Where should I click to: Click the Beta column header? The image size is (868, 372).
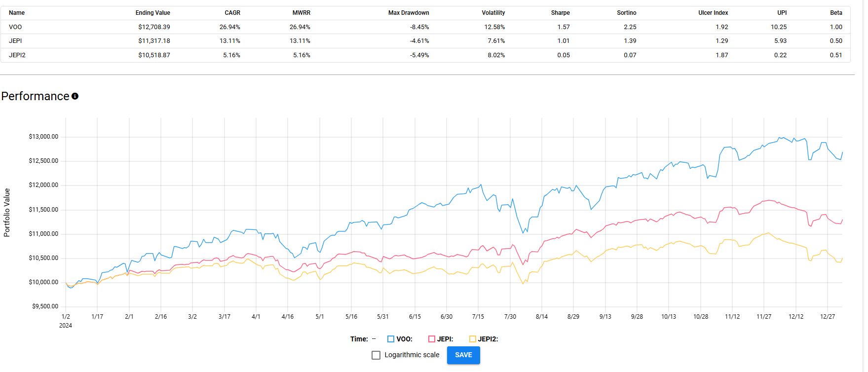[x=836, y=13]
